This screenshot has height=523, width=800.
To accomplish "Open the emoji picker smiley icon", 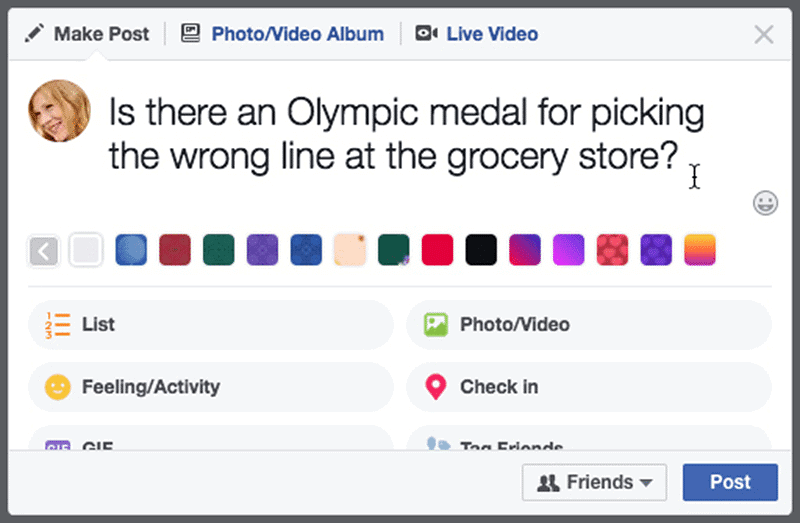I will (x=765, y=204).
